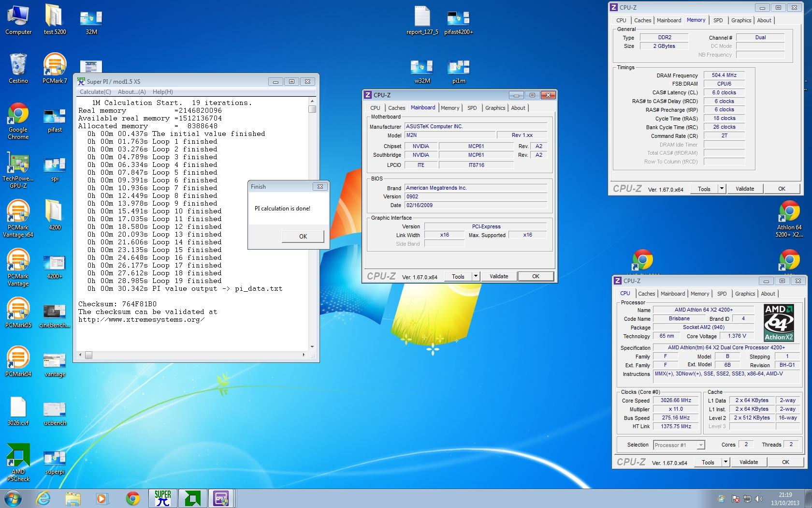Click the AMD Athlon 64 X2 logo
Viewport: 812px width, 508px height.
(x=779, y=323)
